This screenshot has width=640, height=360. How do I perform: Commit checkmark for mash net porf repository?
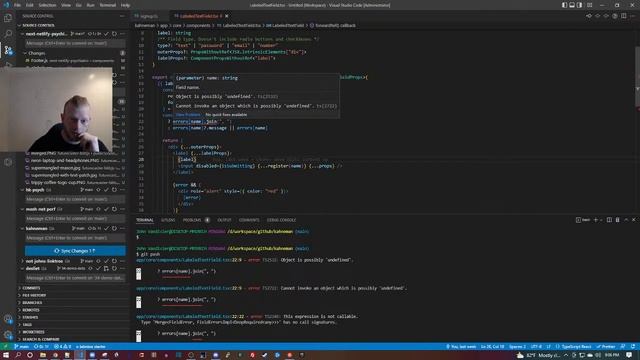(x=106, y=209)
